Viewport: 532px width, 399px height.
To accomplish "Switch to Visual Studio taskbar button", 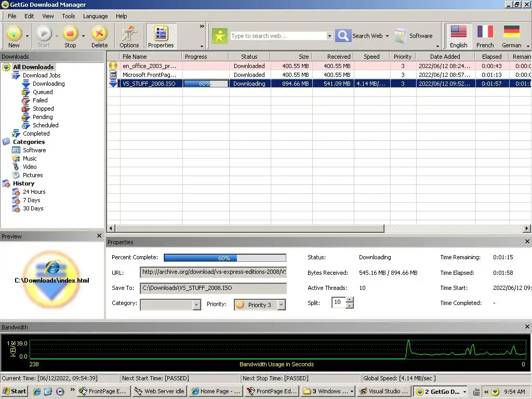I will [385, 391].
